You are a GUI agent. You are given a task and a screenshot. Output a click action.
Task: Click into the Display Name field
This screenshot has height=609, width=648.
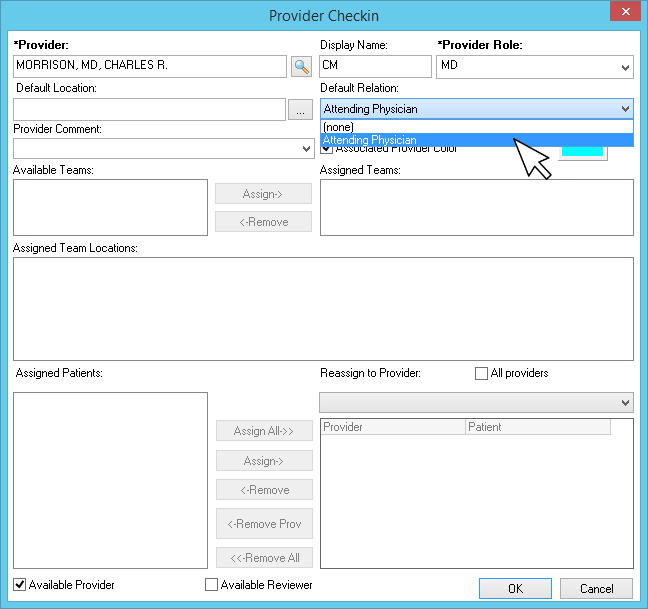pyautogui.click(x=375, y=66)
